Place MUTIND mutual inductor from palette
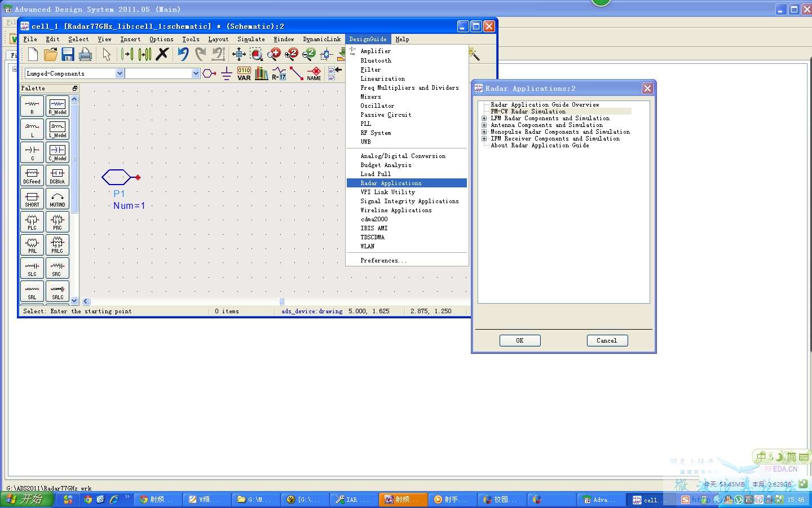Viewport: 812px width, 508px height. pos(58,199)
